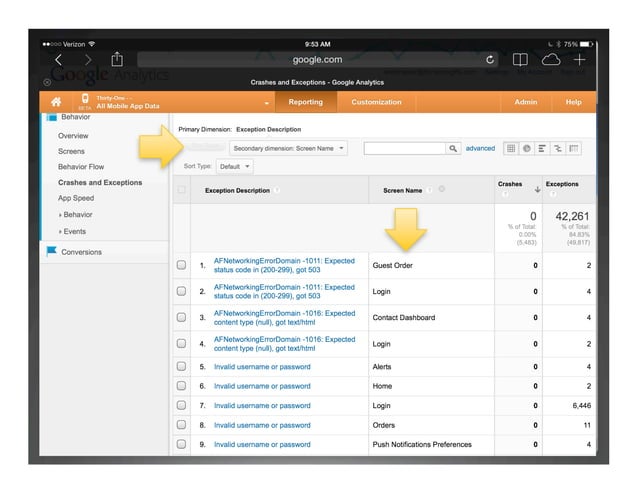Reload the page in Safari
638x493 pixels.
point(490,60)
